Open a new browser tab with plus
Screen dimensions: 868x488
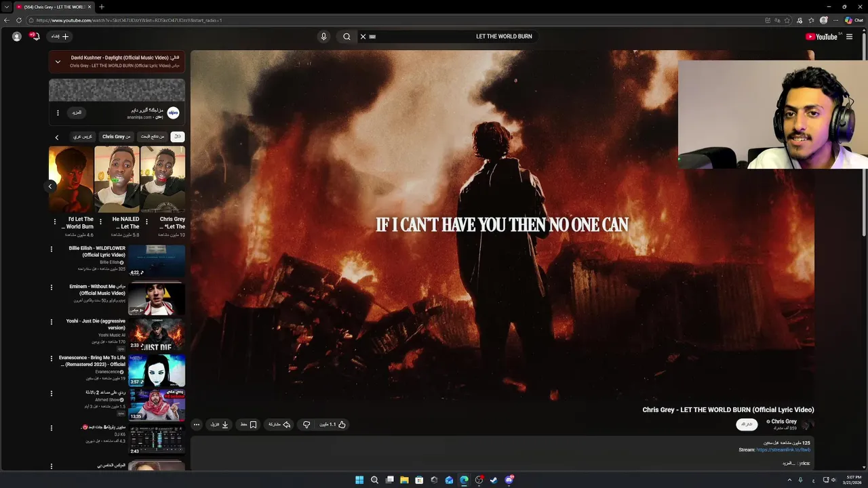point(102,7)
